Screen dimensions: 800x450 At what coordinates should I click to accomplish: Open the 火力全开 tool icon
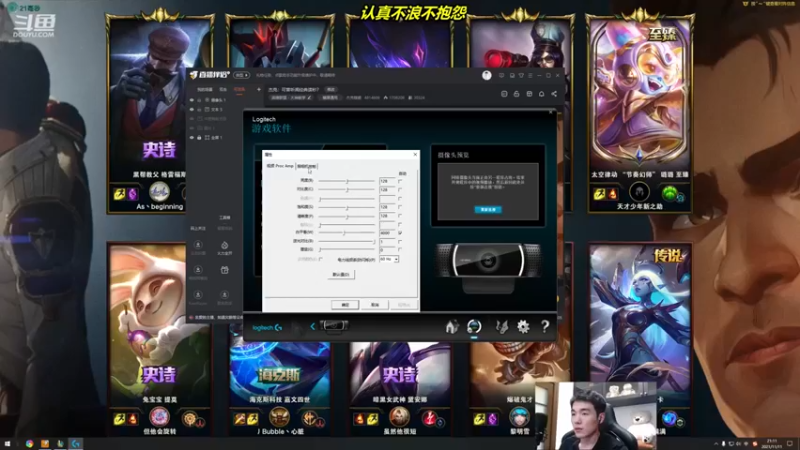[224, 245]
